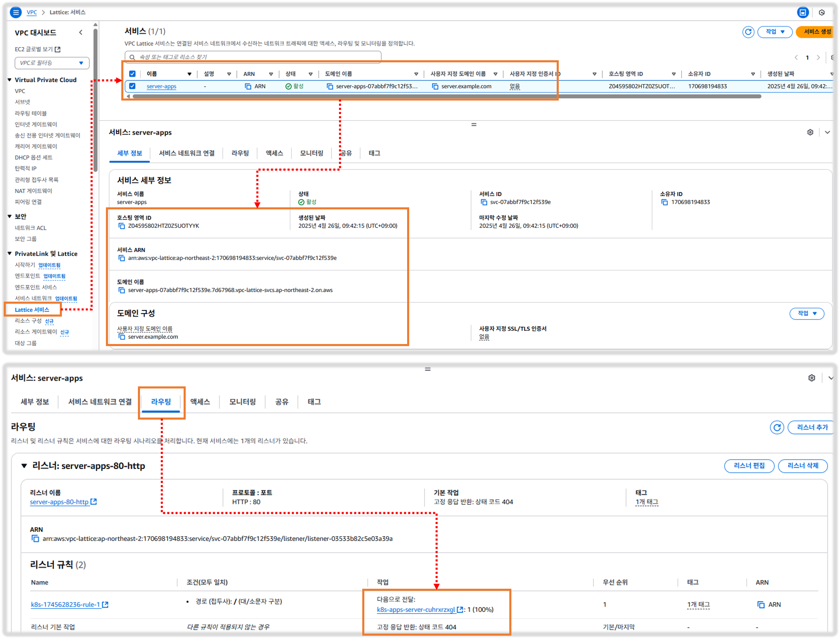Copy the service ARN in the server-apps row
This screenshot has width=840, height=639.
coord(248,86)
